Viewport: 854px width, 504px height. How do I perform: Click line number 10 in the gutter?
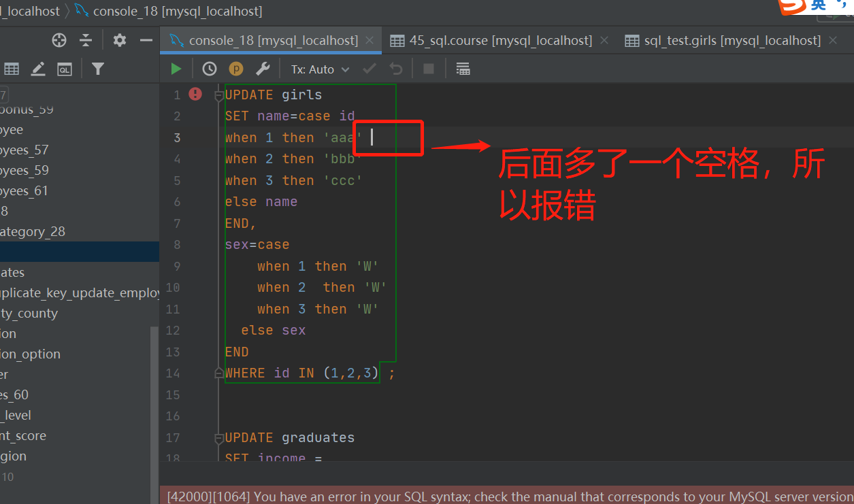tap(173, 288)
